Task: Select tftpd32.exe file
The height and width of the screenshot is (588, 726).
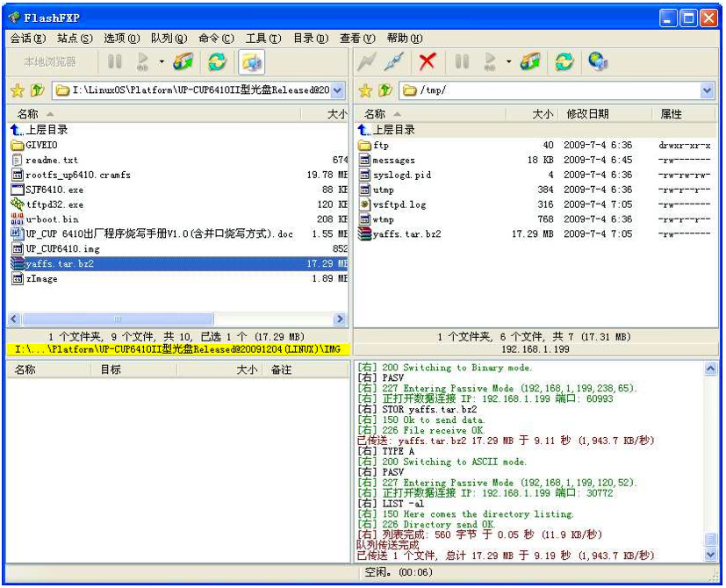Action: 178,204
